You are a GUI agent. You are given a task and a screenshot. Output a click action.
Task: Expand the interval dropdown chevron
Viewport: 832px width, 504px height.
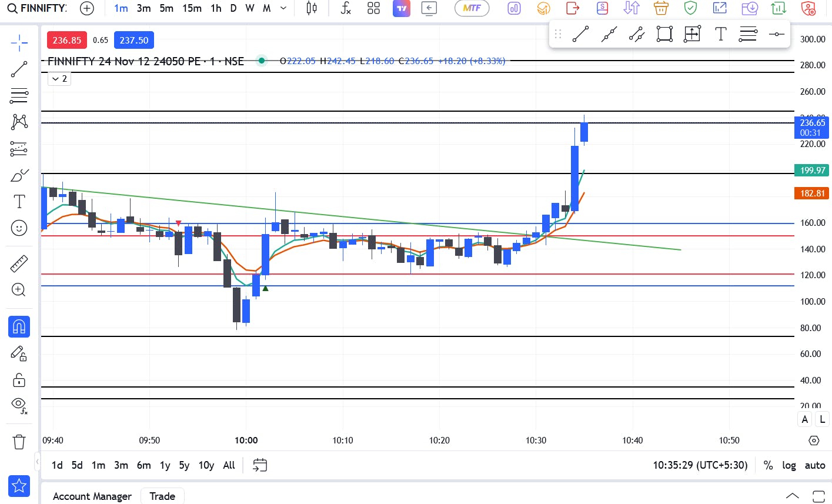tap(283, 8)
